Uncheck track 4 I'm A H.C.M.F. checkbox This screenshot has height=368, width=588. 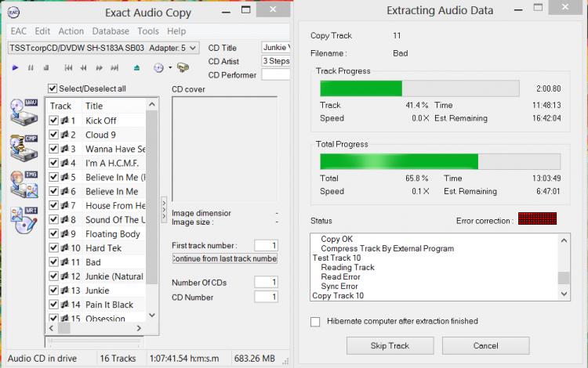(53, 163)
